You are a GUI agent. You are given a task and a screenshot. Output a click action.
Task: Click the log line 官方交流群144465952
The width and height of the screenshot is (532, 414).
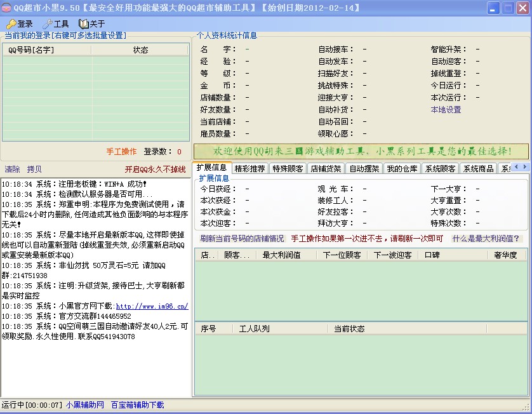[x=67, y=316]
